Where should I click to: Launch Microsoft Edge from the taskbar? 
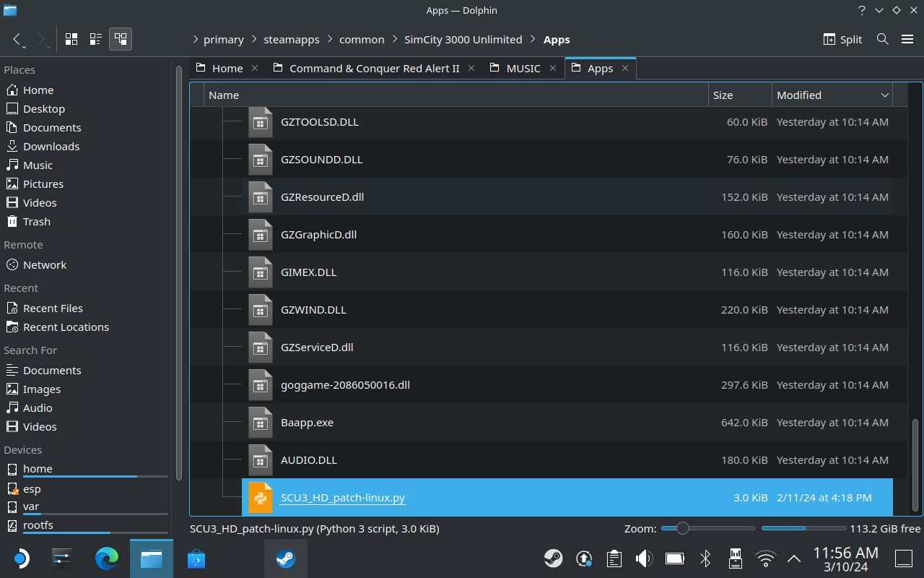point(107,558)
